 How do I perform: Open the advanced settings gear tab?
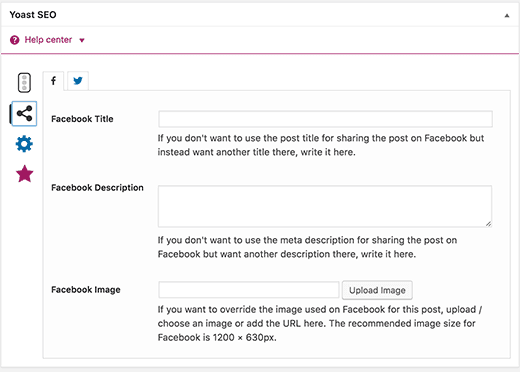point(24,144)
